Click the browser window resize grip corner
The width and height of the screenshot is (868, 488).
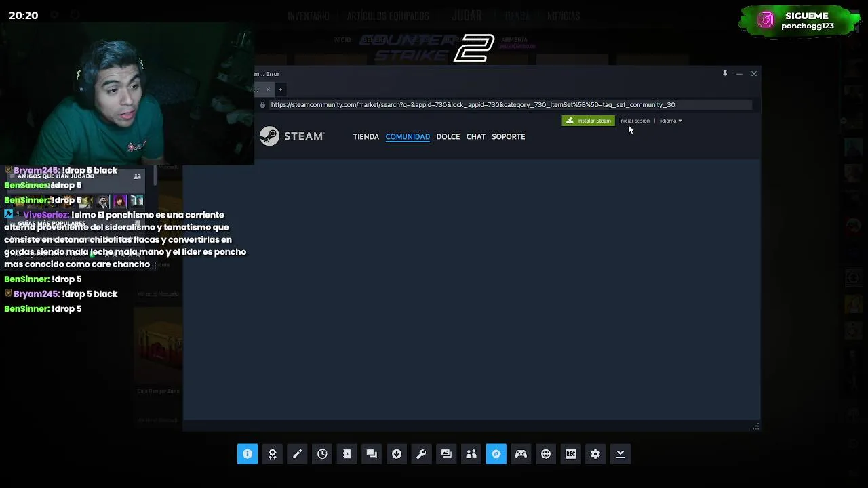point(755,426)
